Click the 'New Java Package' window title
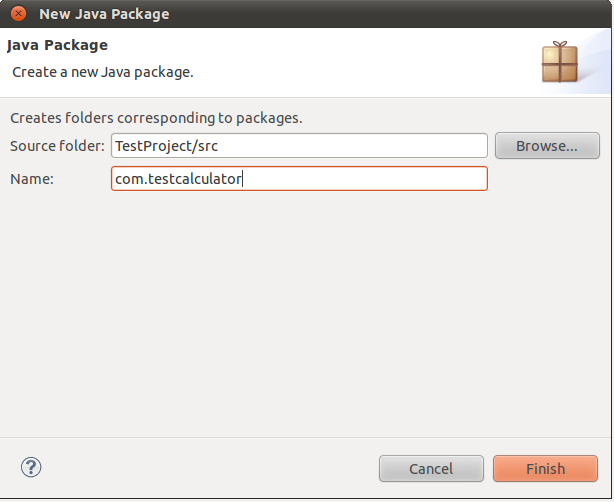 click(104, 14)
